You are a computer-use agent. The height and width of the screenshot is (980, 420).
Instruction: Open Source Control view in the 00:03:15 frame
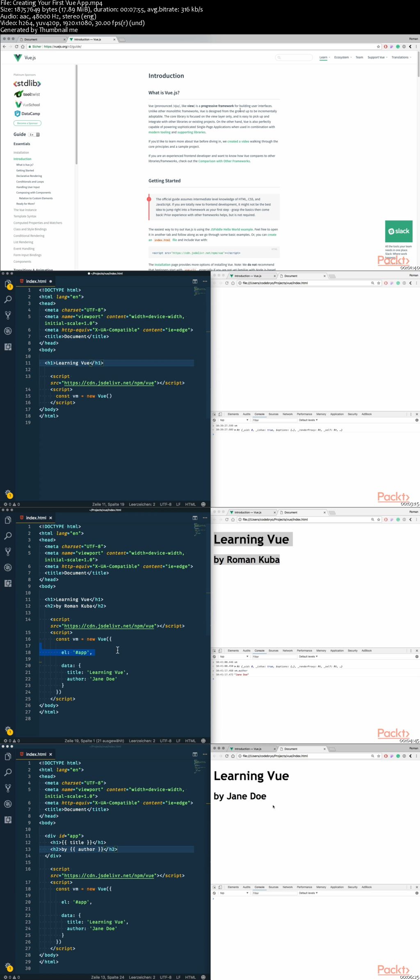8,315
